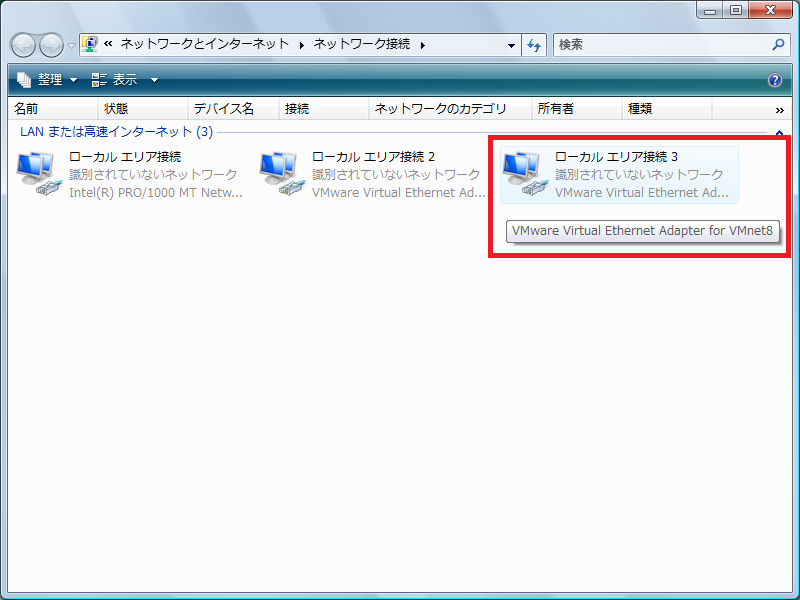Click the refresh button beside address bar
This screenshot has height=600, width=800.
coord(534,45)
